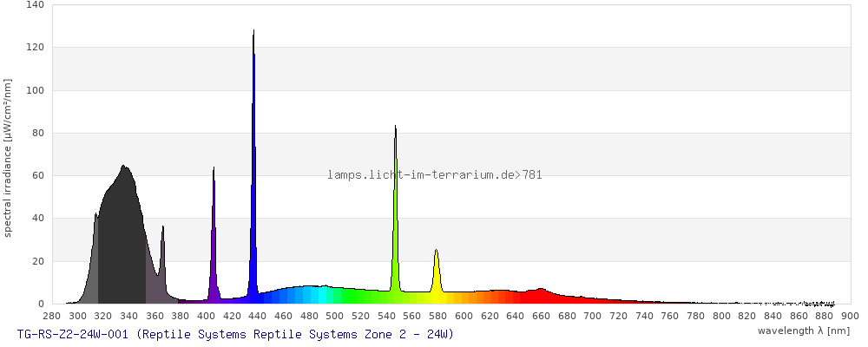Click the x-axis tick label '860'
The height and width of the screenshot is (347, 868).
pyautogui.click(x=799, y=316)
